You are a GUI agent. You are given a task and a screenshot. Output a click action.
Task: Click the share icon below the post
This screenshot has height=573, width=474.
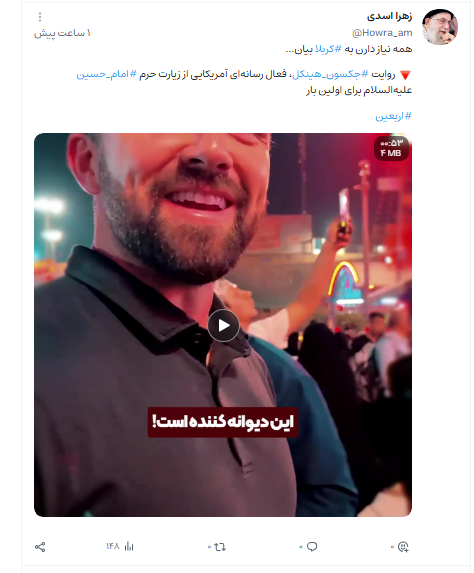click(40, 547)
